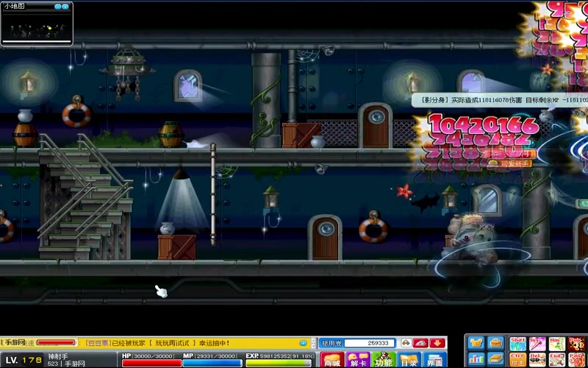588x368 pixels.
Task: Use the Del quickslot skill
Action: click(537, 360)
